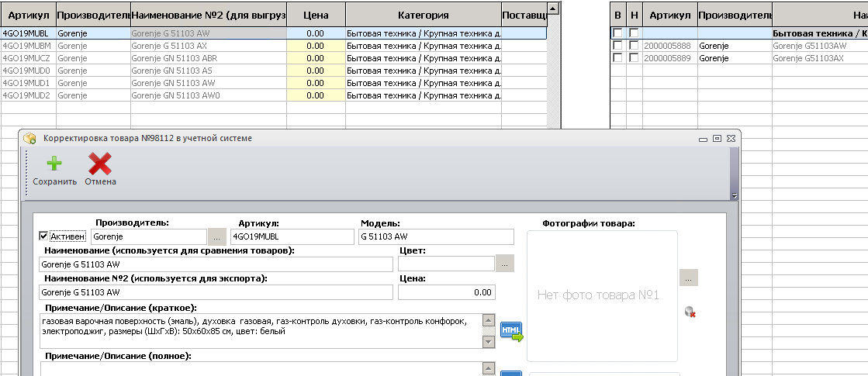
Task: Click the Цвет input field
Action: coord(446,264)
